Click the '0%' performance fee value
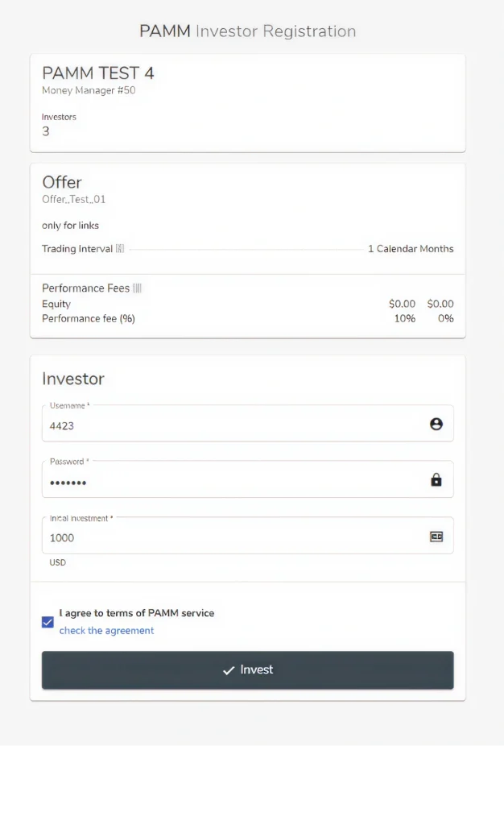Viewport: 504px width, 825px height. click(446, 318)
